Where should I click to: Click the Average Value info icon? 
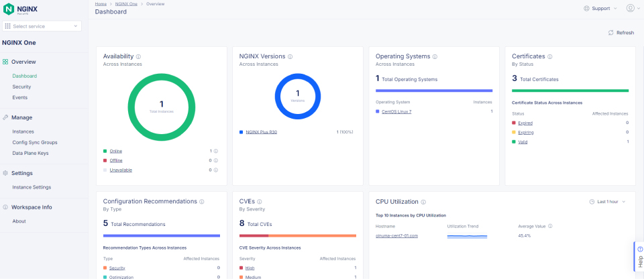[550, 226]
